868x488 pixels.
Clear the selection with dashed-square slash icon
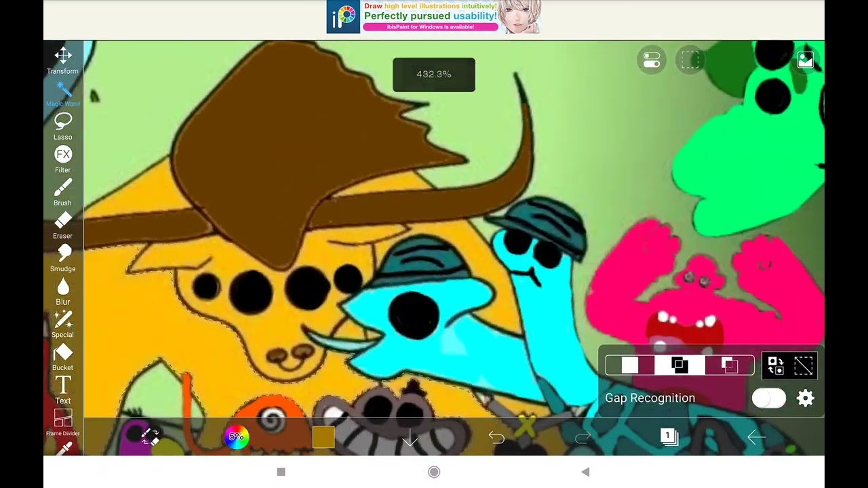click(x=804, y=366)
